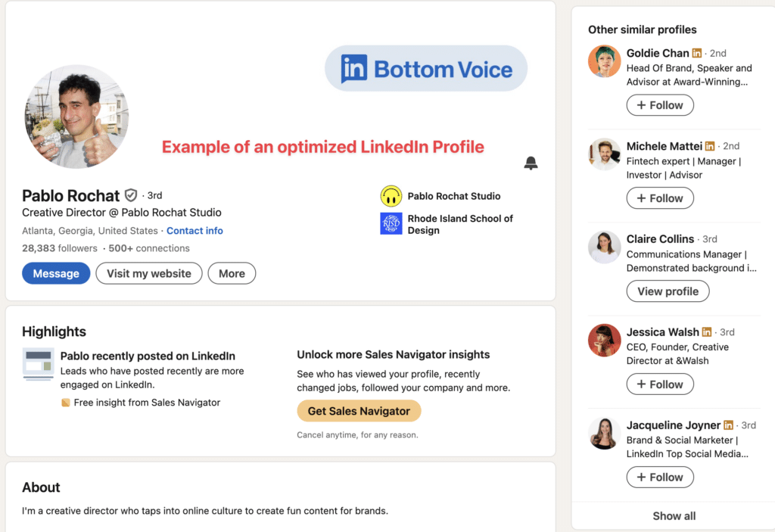Click the recent post highlight icon

click(38, 365)
